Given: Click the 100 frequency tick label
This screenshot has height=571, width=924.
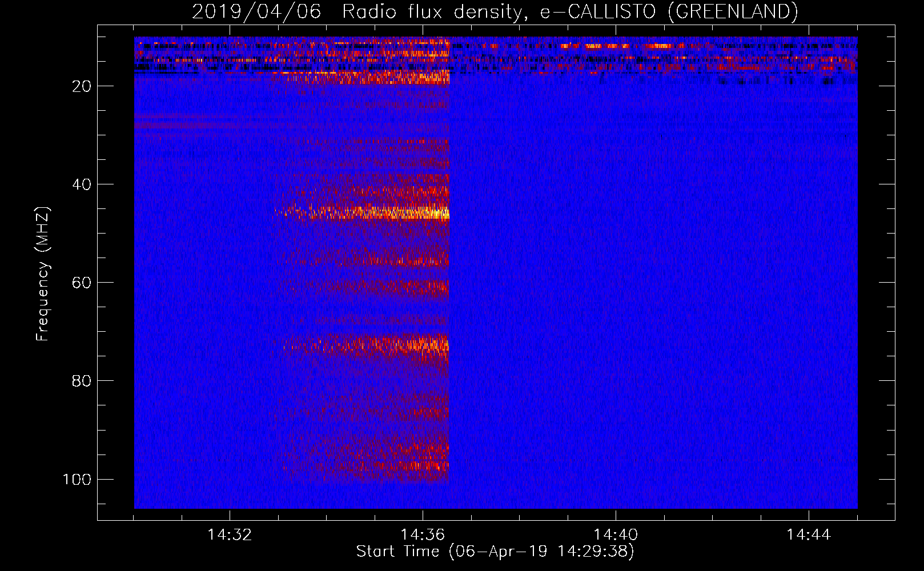Looking at the screenshot, I should coord(77,479).
